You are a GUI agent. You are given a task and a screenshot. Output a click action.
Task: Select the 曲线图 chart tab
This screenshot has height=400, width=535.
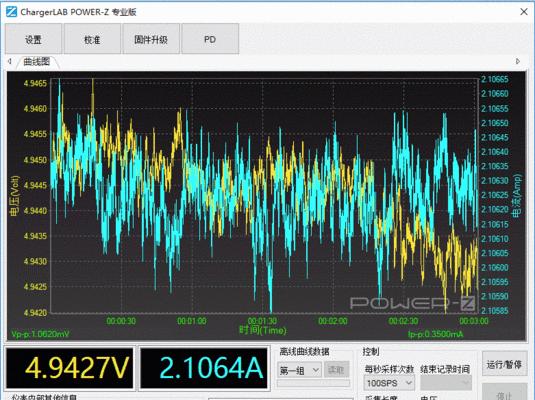tap(37, 61)
